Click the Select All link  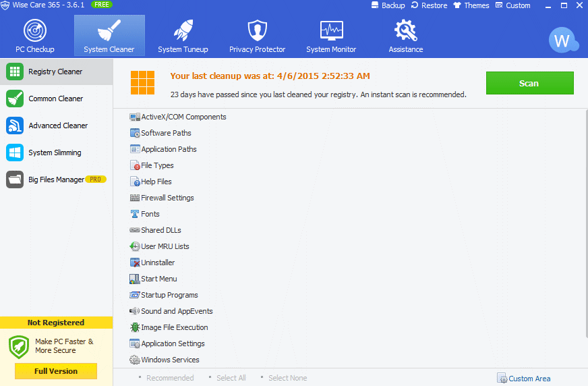tap(231, 378)
